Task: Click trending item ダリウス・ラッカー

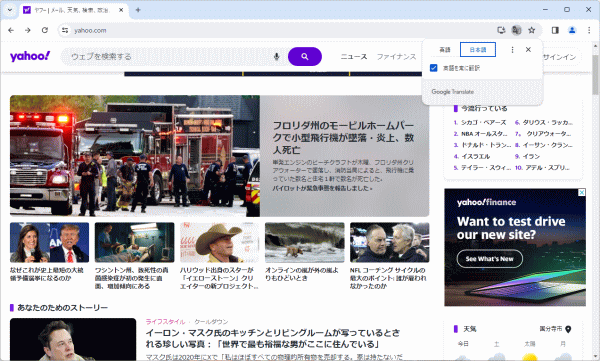Action: (548, 123)
